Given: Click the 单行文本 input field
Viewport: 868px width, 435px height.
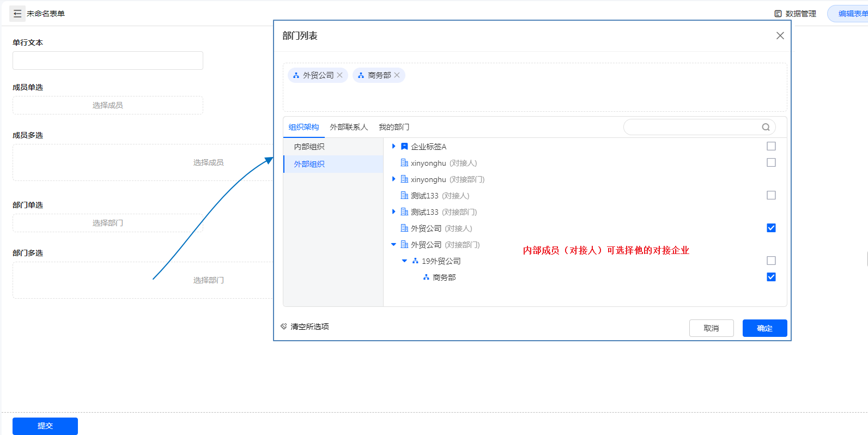Looking at the screenshot, I should click(108, 61).
